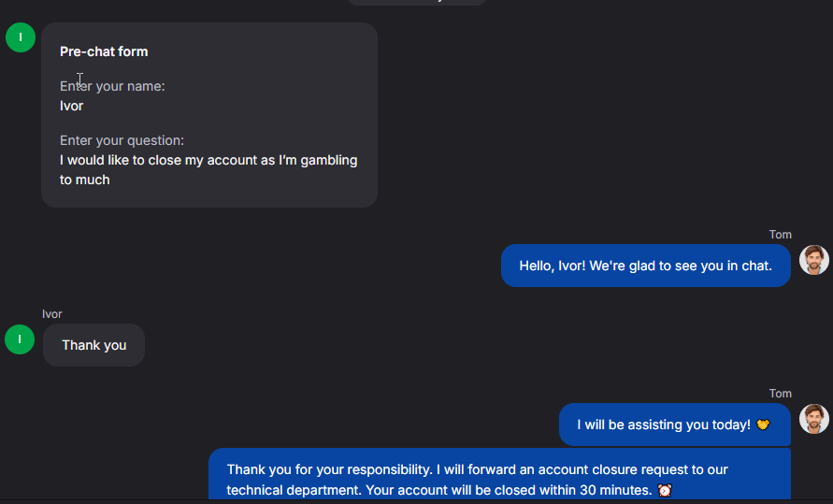Click the account closure request message

point(499,475)
